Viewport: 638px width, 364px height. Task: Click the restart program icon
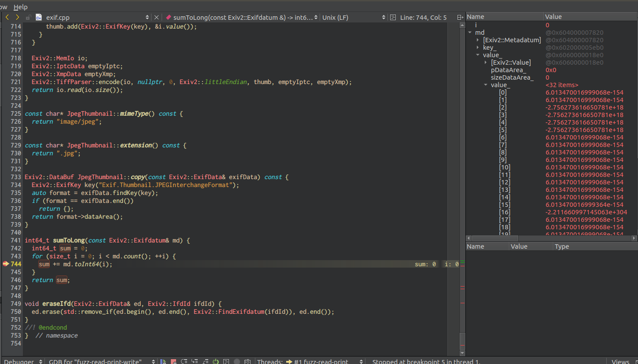[216, 361]
